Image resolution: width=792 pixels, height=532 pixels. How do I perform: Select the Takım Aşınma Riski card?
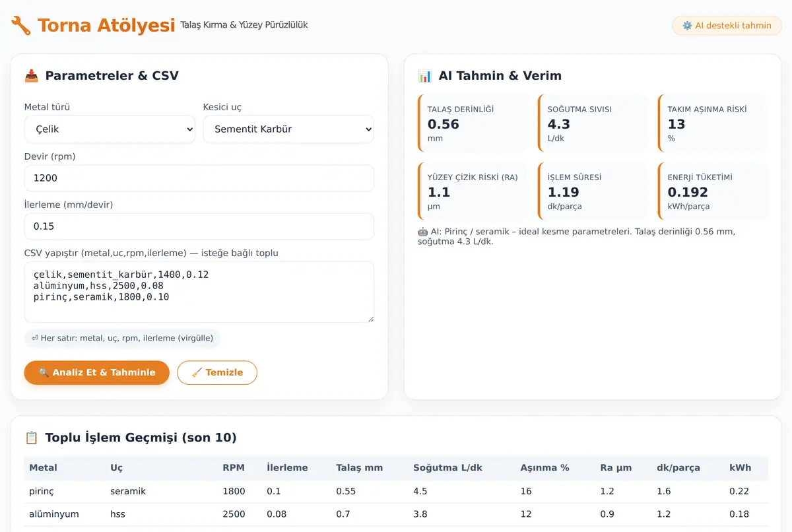click(x=713, y=123)
